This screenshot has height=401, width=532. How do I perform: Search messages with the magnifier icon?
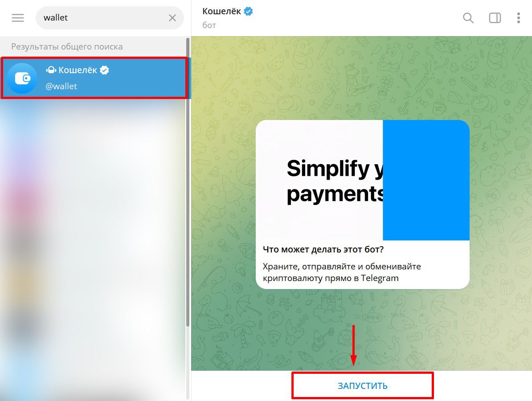[468, 18]
